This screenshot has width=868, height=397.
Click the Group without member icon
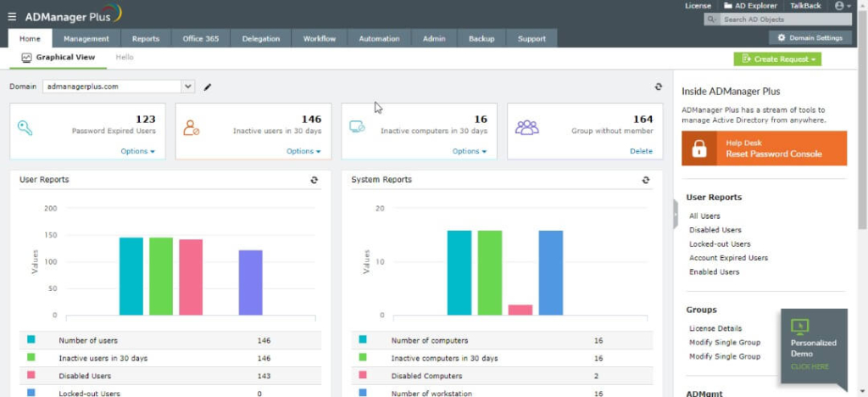pos(526,128)
